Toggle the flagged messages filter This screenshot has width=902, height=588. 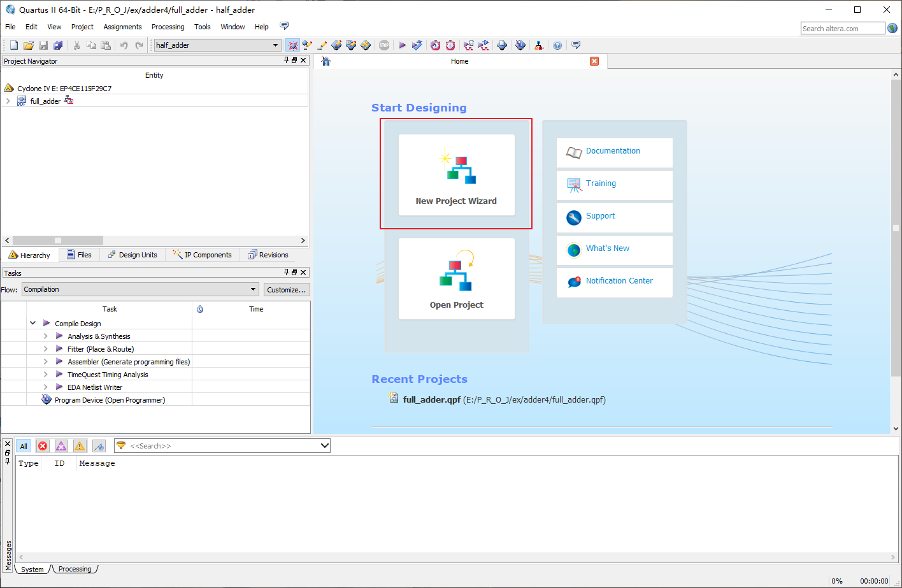[99, 446]
